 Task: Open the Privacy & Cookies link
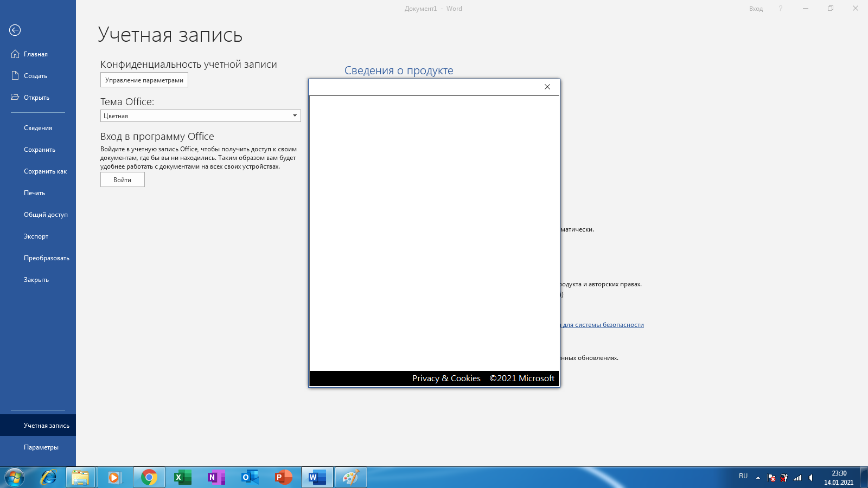446,378
